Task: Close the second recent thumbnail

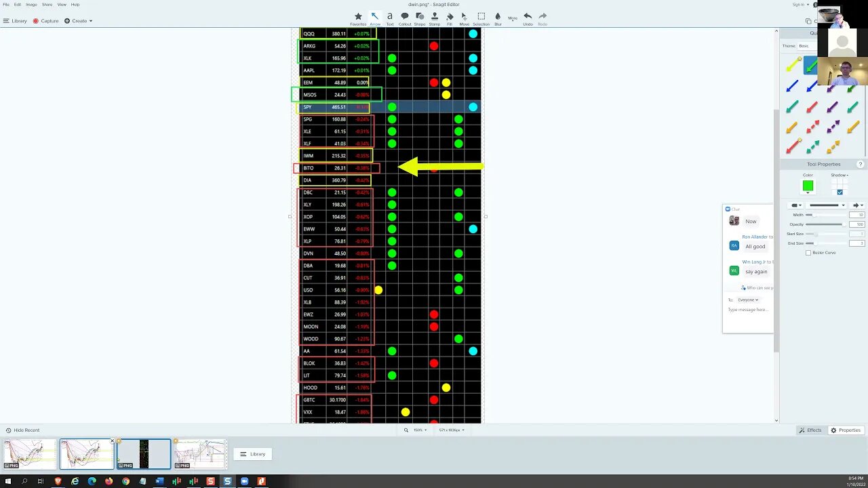Action: (112, 441)
